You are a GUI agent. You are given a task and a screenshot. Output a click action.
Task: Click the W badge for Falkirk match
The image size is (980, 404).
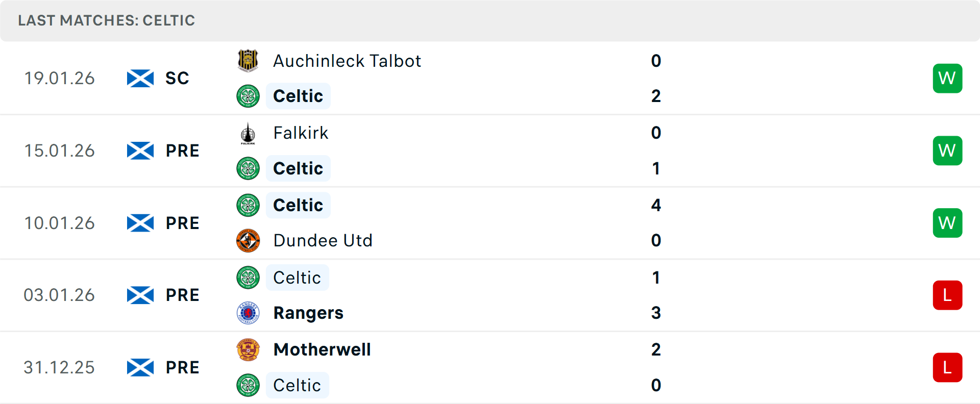(947, 151)
